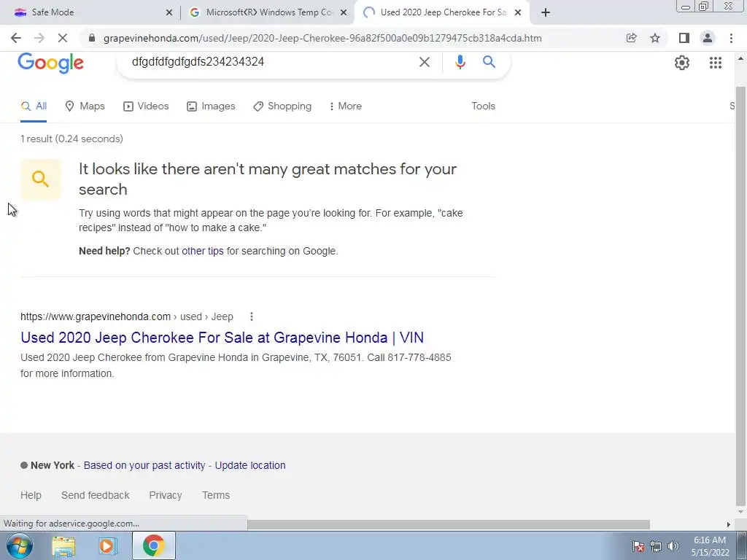Click Chrome icon in taskbar
The width and height of the screenshot is (747, 560).
(x=153, y=546)
